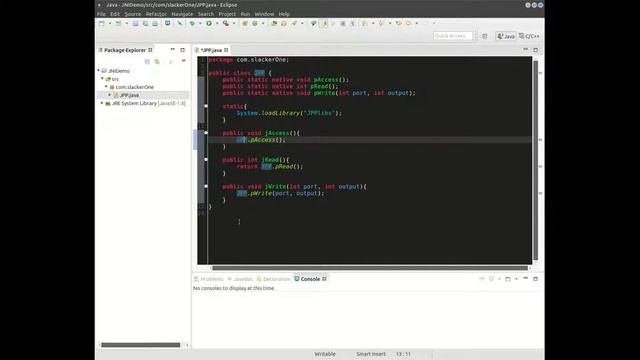The image size is (640, 360).
Task: Maximize the Package Explorer view
Action: tap(182, 50)
